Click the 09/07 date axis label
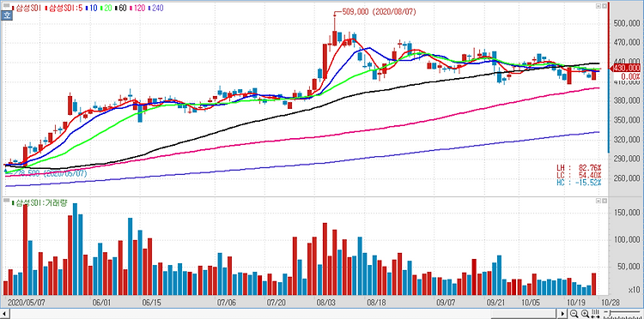 (x=446, y=302)
